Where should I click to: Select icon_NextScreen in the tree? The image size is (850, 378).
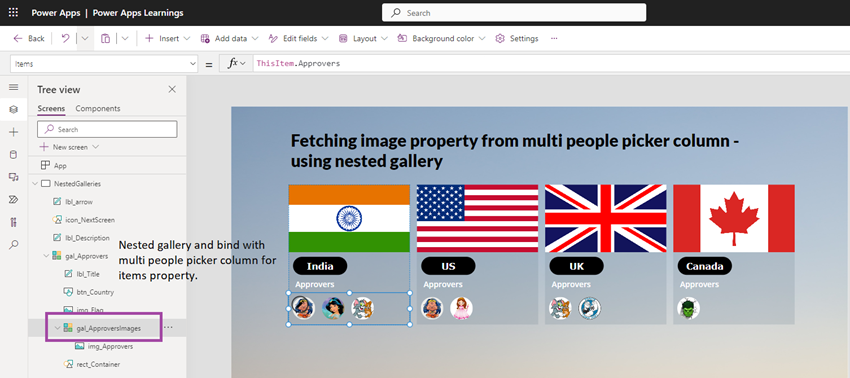[x=89, y=220]
